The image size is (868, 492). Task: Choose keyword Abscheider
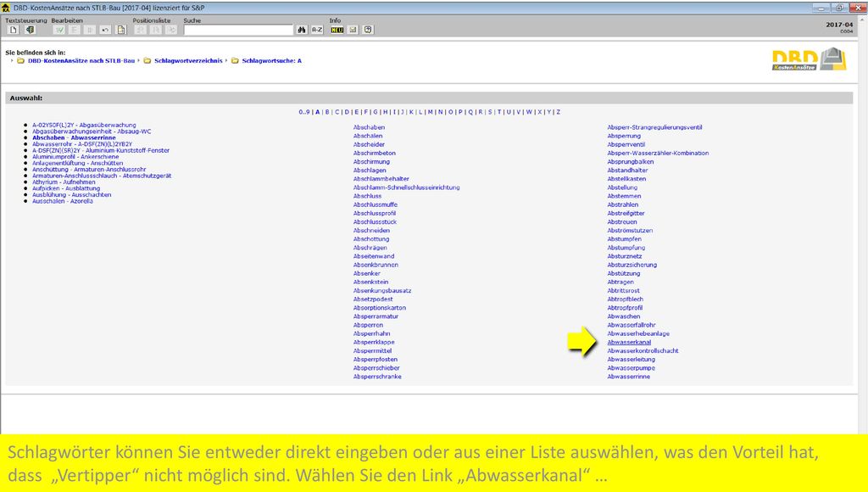point(370,144)
